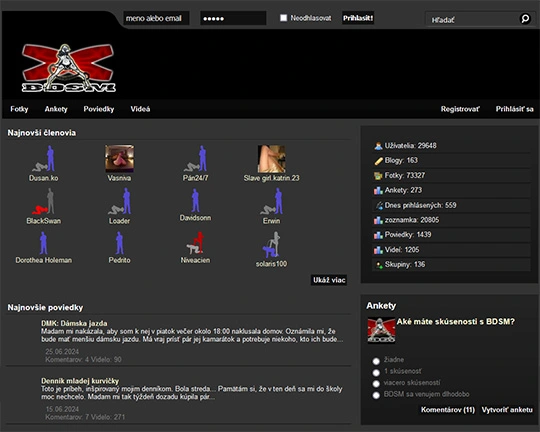Click the search magnifier icon
Screen dimensions: 540x432
pos(525,19)
